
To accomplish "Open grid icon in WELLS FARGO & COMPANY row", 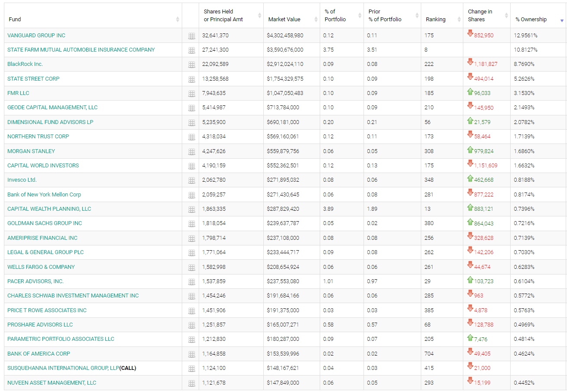I will 191,268.
